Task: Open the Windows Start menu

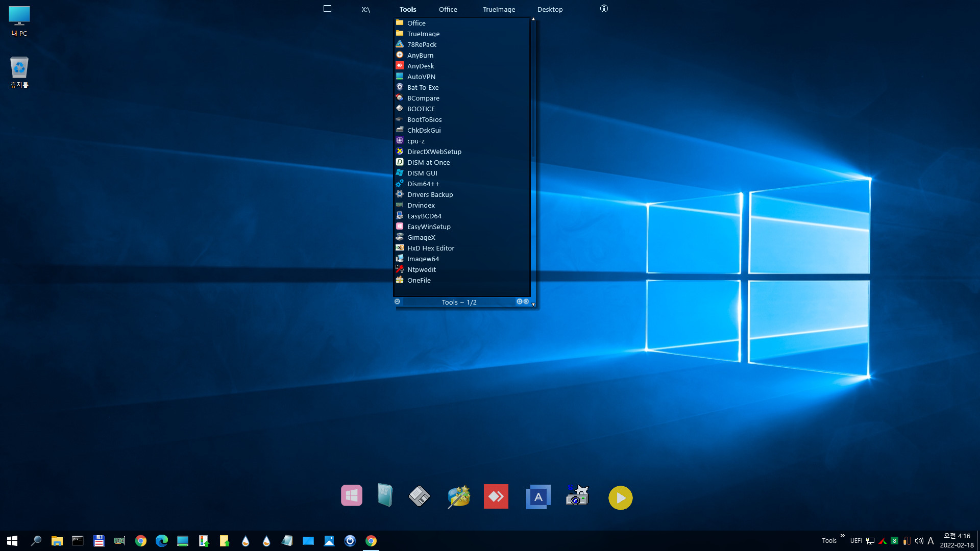Action: point(13,541)
